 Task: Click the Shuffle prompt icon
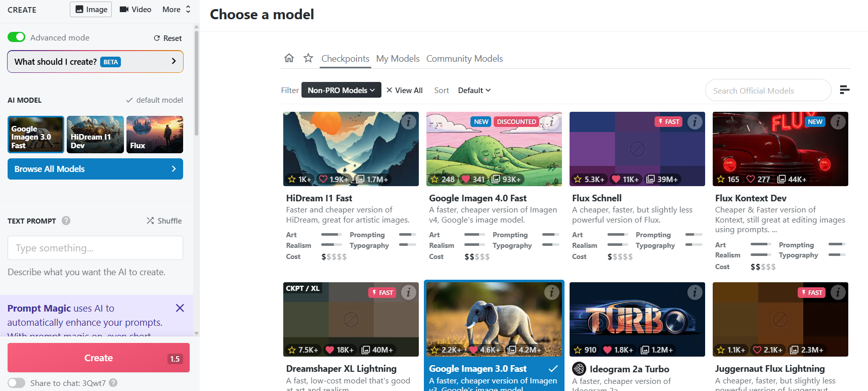point(150,221)
